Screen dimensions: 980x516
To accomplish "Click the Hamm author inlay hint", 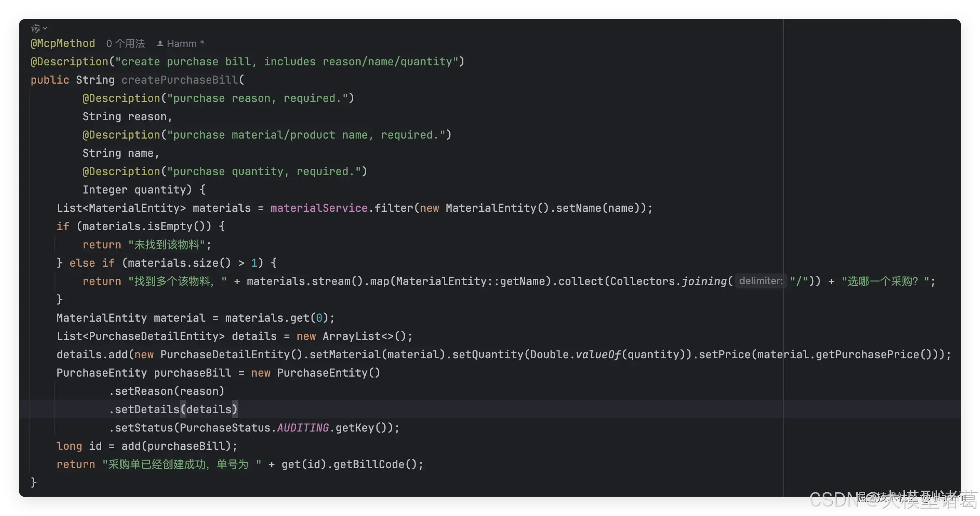I will click(x=182, y=43).
